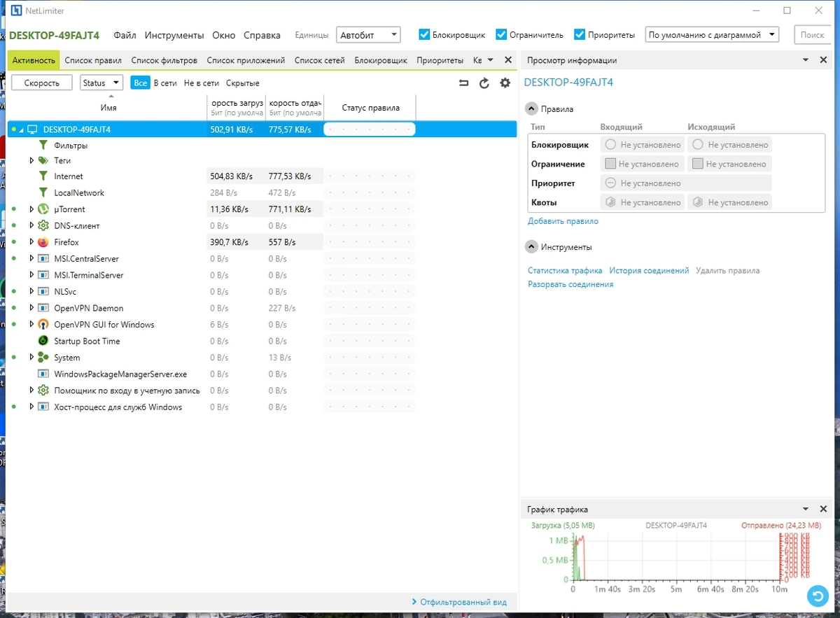Expand the Firefox tree row

click(31, 242)
